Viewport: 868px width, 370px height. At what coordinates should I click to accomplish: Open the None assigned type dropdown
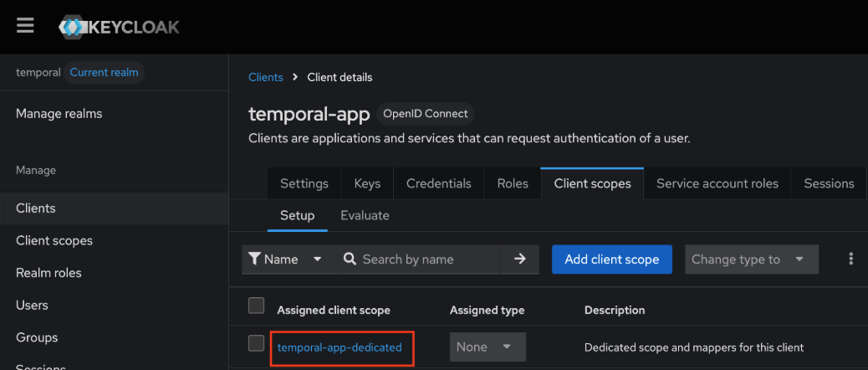(488, 347)
